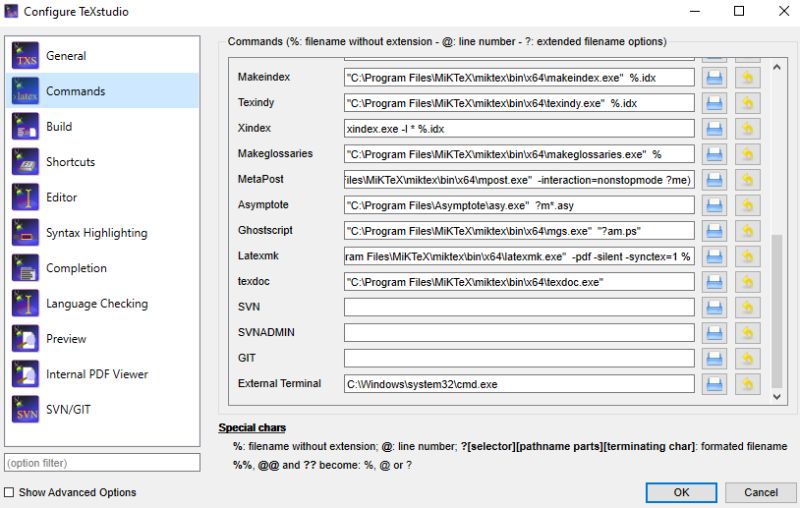Image resolution: width=800 pixels, height=508 pixels.
Task: Browse for SVN executable
Action: (x=714, y=307)
